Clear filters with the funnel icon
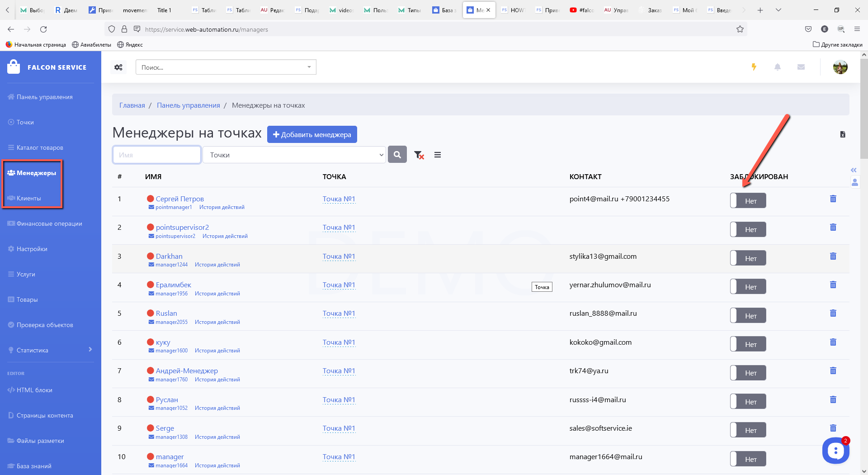 click(419, 155)
